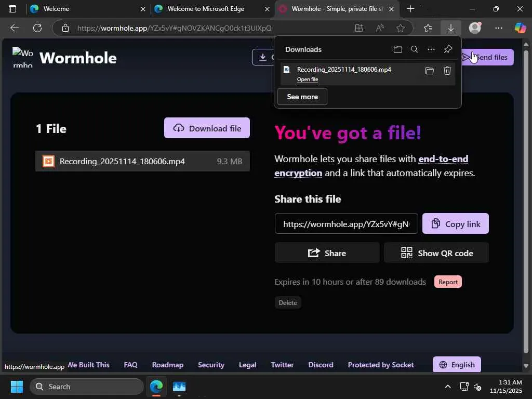This screenshot has height=399, width=532.
Task: Click Open file link under recording
Action: coord(308,79)
